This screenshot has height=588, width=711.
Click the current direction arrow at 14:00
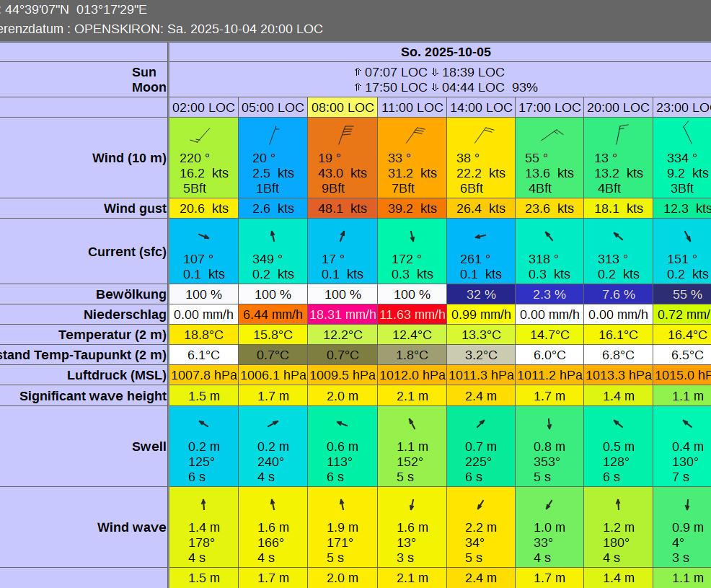480,236
